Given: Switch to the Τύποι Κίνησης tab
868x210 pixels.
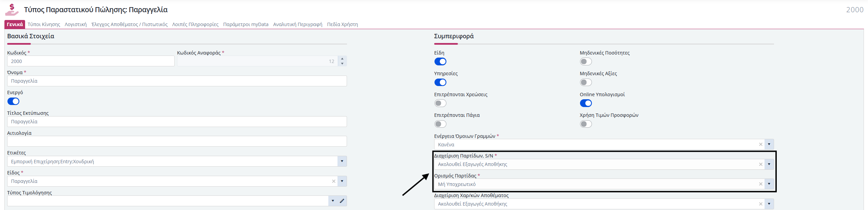Looking at the screenshot, I should pos(44,24).
